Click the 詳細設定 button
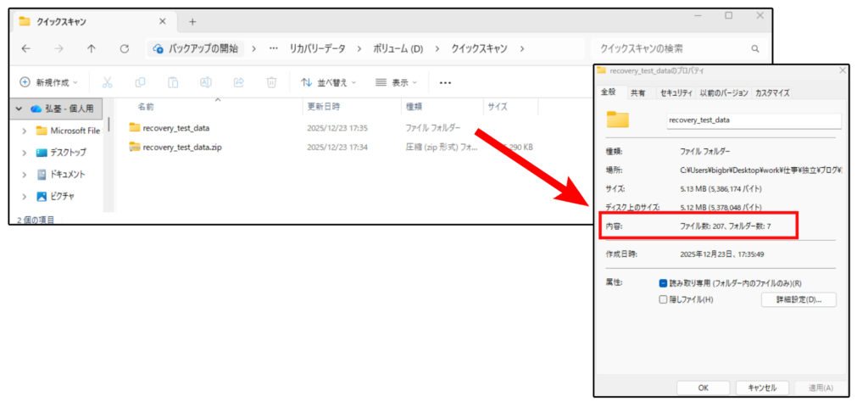 pyautogui.click(x=798, y=299)
